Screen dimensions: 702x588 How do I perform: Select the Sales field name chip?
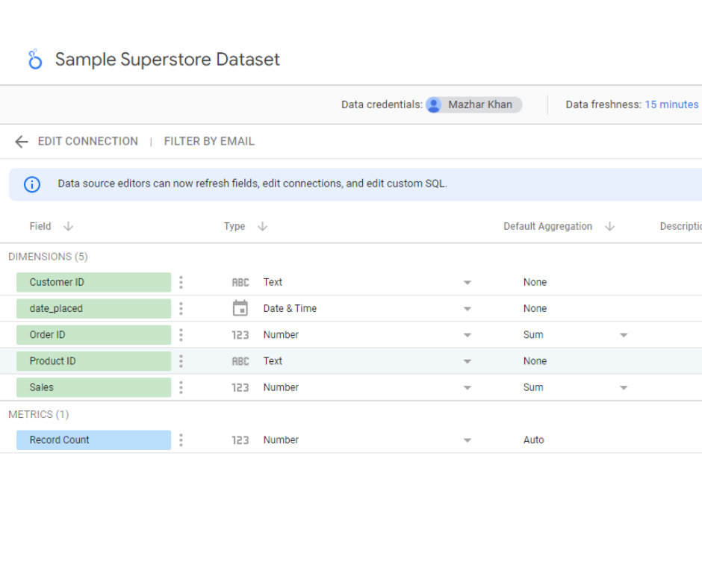93,387
